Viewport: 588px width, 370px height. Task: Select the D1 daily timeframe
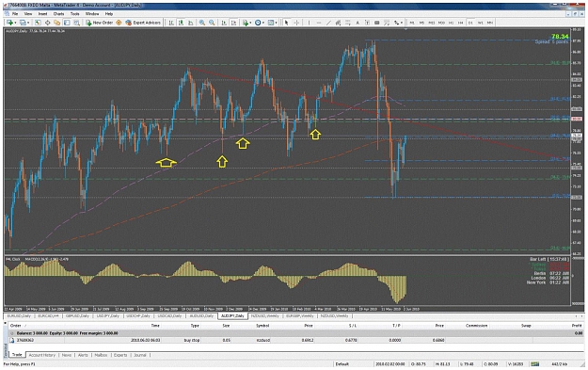pyautogui.click(x=470, y=23)
